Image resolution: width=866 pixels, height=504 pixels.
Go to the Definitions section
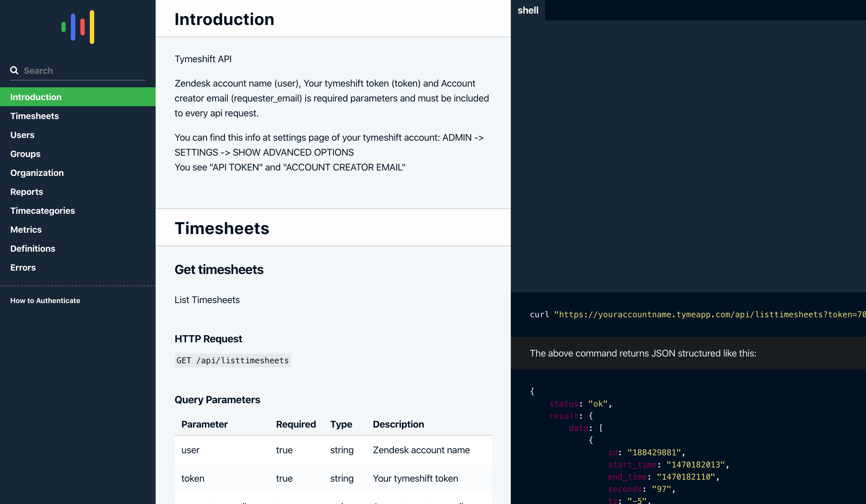point(78,248)
